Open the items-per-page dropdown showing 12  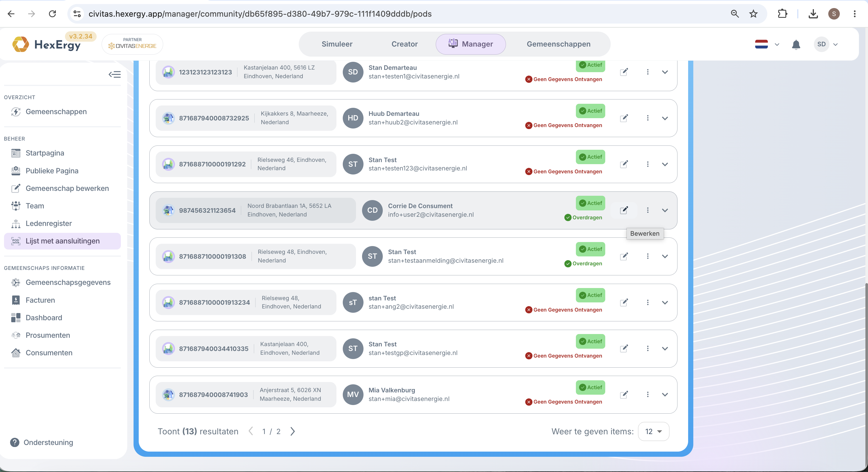[x=653, y=431]
